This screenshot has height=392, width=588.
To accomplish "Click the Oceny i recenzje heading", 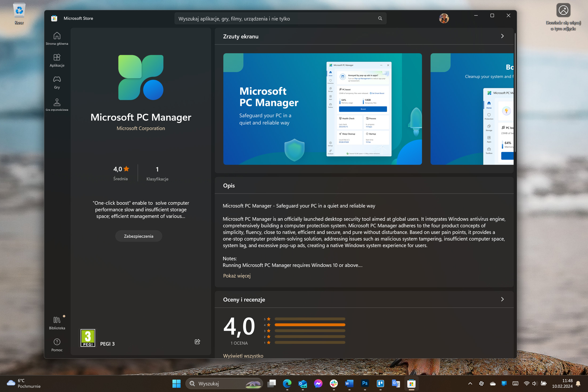I will (x=244, y=299).
